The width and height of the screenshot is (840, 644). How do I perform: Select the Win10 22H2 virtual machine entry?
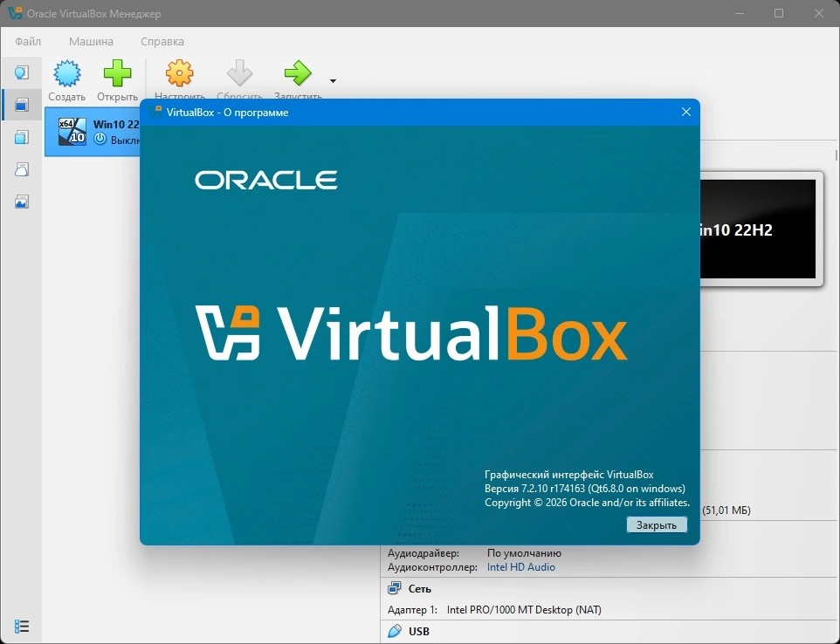[93, 132]
